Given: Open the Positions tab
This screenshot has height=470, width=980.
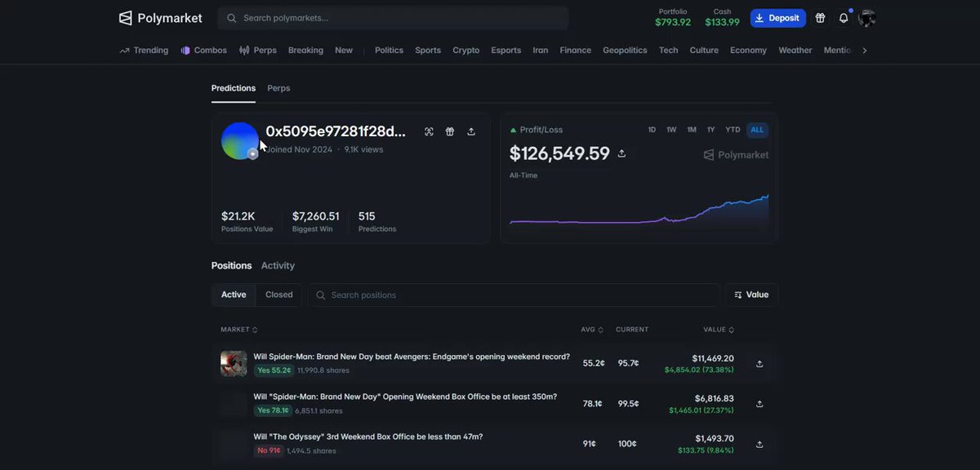Looking at the screenshot, I should pyautogui.click(x=231, y=266).
